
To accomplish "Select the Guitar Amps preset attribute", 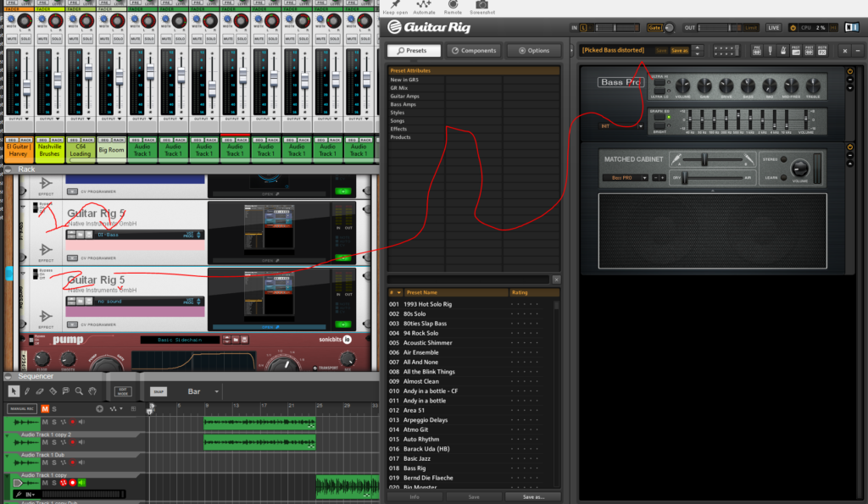I will click(404, 97).
